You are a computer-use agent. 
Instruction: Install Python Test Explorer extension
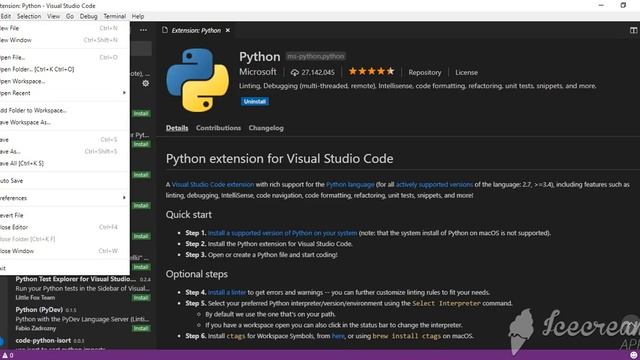pos(141,298)
